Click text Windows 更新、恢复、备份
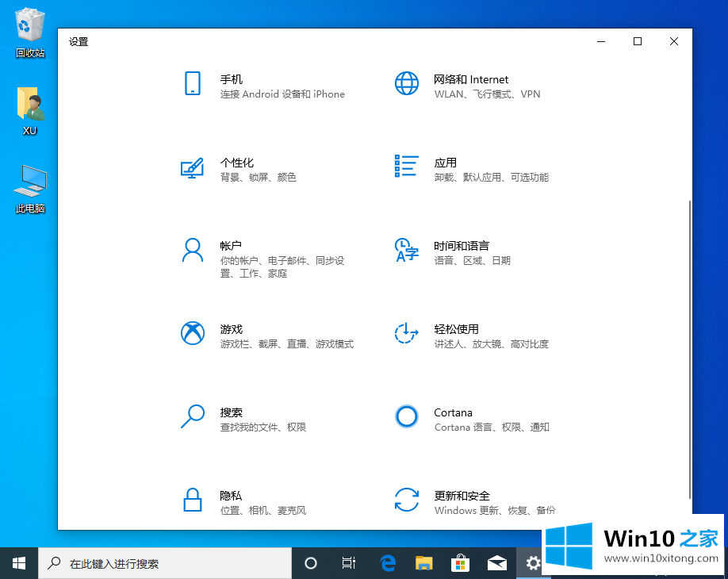Image resolution: width=728 pixels, height=579 pixels. [x=495, y=511]
